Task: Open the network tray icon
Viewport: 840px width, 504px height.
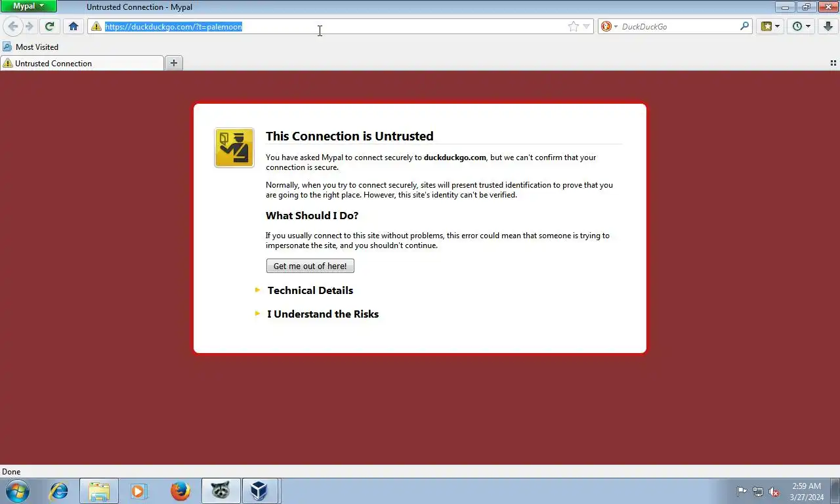Action: tap(758, 492)
